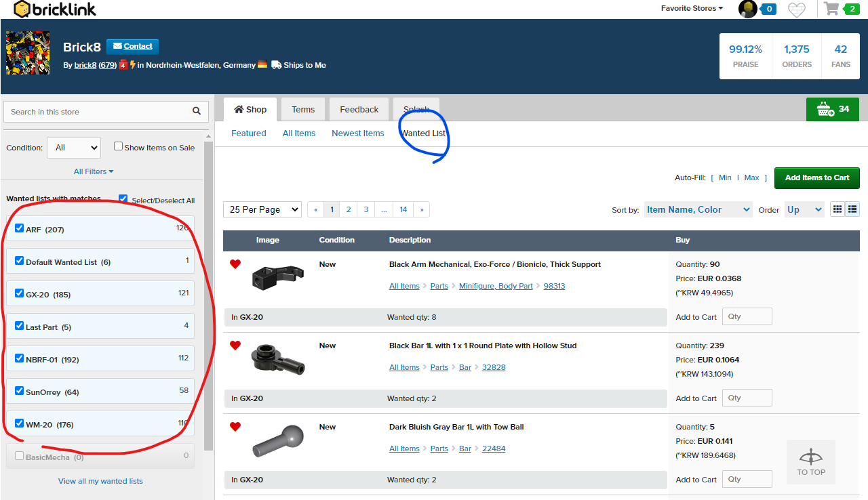The width and height of the screenshot is (868, 500).
Task: Open Dark Bluish Gray Tow Ball image
Action: click(x=277, y=440)
